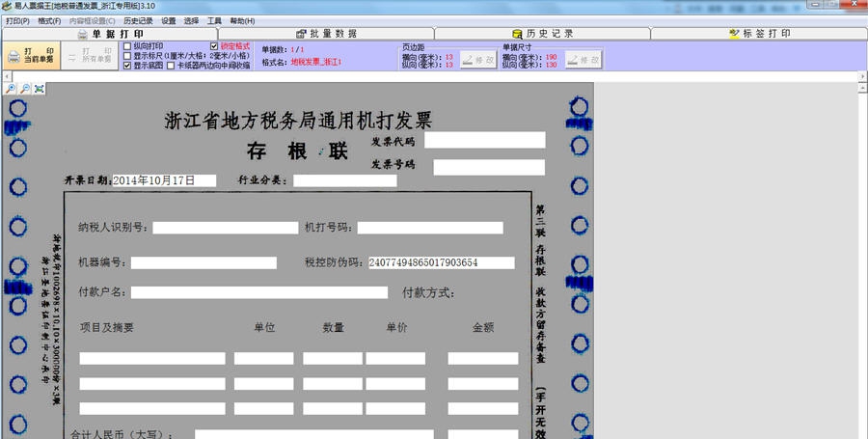Image resolution: width=868 pixels, height=439 pixels.
Task: Click the 机打号码 input field
Action: click(430, 228)
